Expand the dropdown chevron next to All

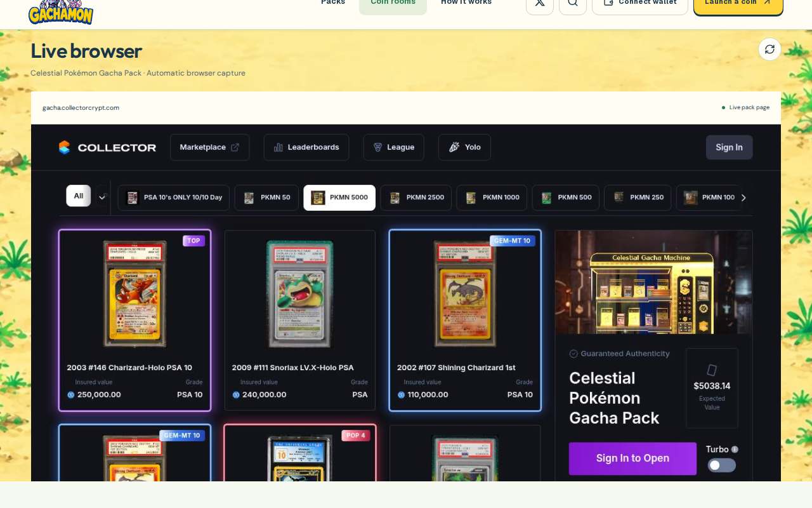coord(101,197)
